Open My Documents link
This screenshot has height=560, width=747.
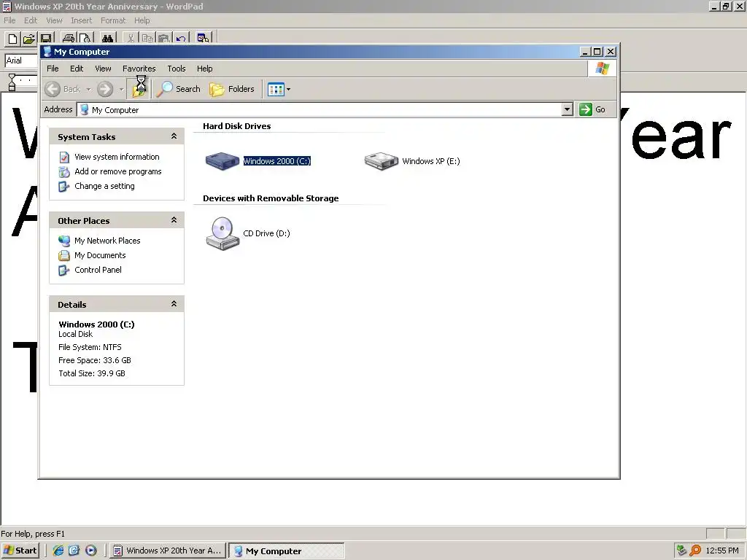pyautogui.click(x=100, y=255)
